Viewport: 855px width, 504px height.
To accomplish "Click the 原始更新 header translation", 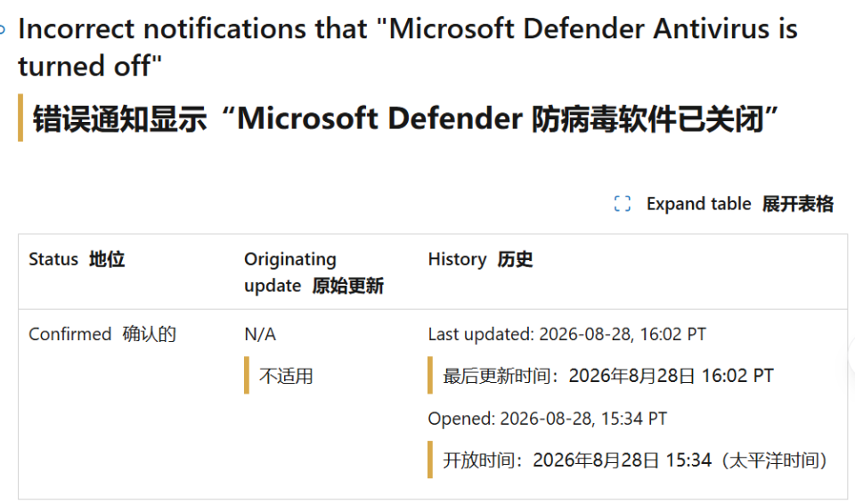I will [x=348, y=286].
